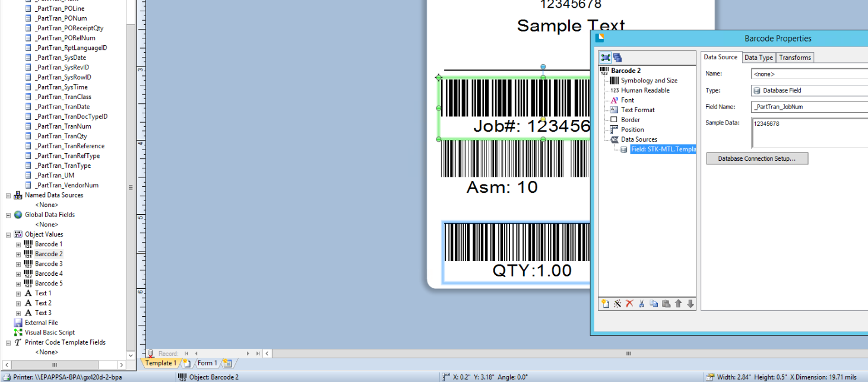Select the stacked layers view icon

617,58
